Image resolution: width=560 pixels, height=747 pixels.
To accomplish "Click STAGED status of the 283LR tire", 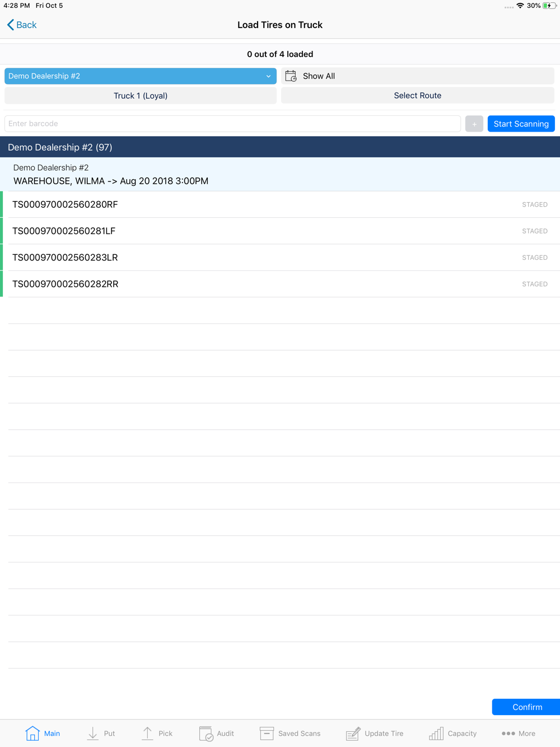I will click(x=535, y=258).
